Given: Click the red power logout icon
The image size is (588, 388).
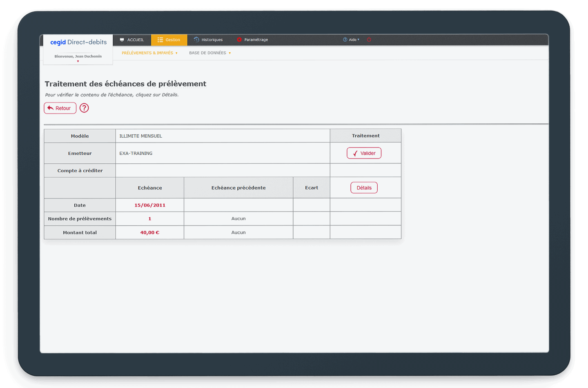Looking at the screenshot, I should tap(369, 40).
